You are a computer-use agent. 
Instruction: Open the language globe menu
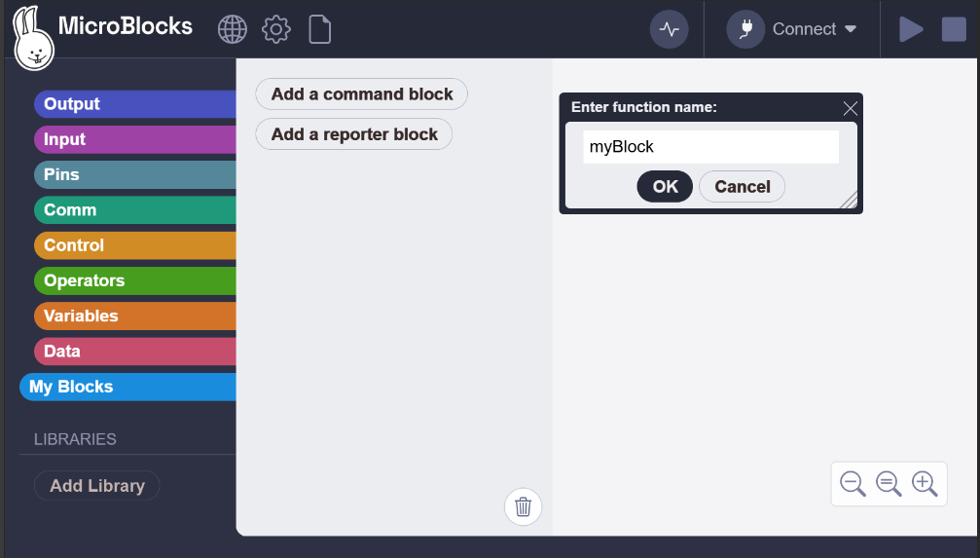click(x=232, y=29)
